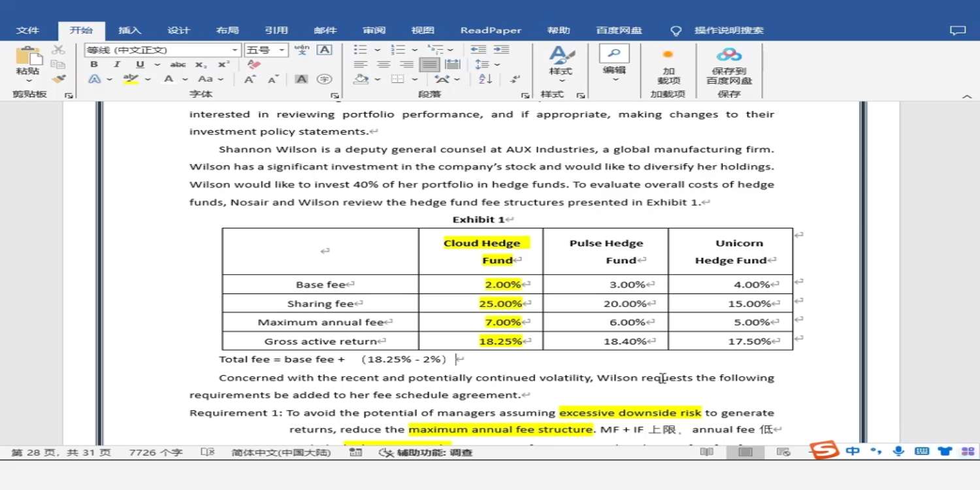Click the Cut scissors icon

coord(58,50)
